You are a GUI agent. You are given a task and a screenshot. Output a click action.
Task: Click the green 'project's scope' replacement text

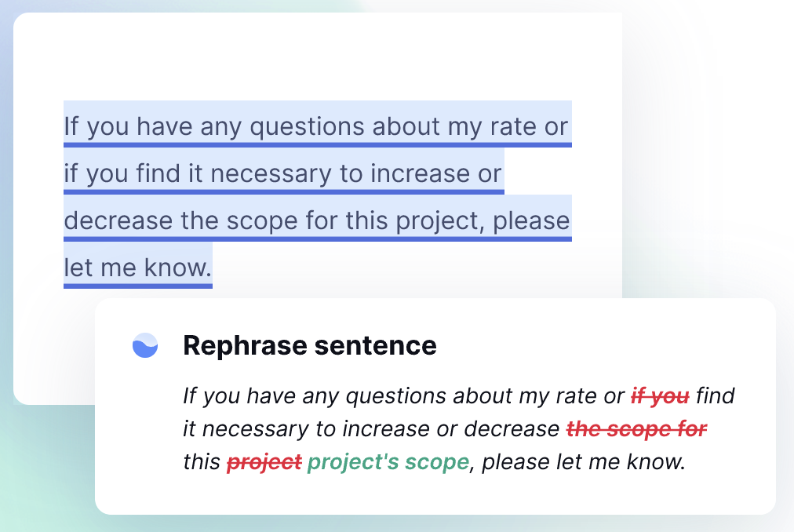click(388, 462)
